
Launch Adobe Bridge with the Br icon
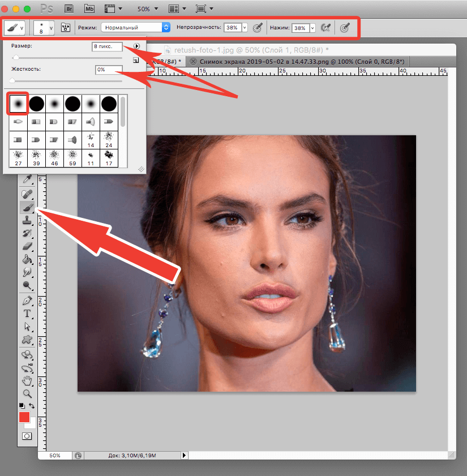click(x=70, y=8)
